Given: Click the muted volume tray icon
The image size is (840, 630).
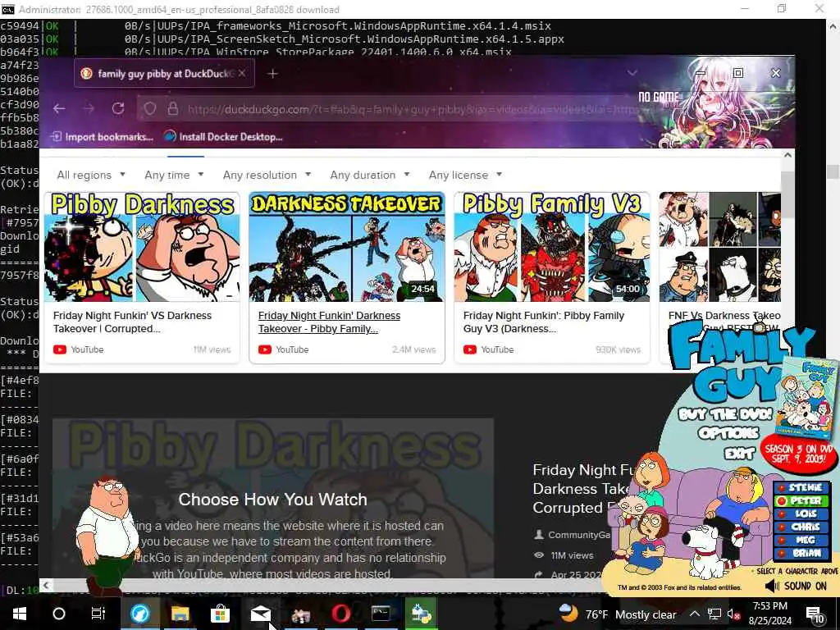Looking at the screenshot, I should (x=734, y=614).
